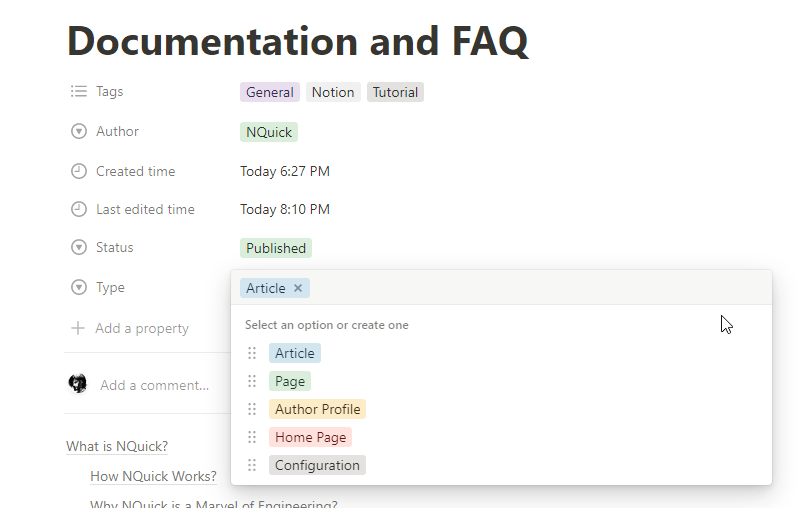Select the Configuration option
Viewport: 798px width, 508px height.
click(x=317, y=465)
